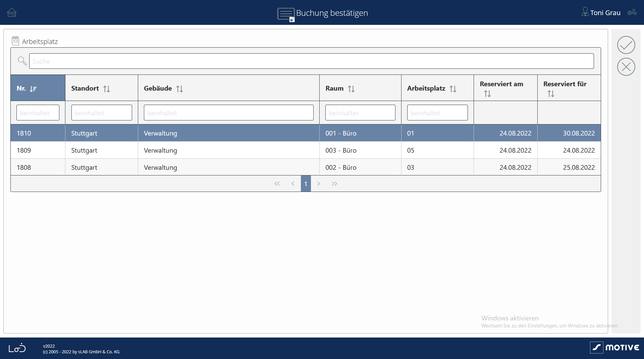This screenshot has height=359, width=644.
Task: Click the Nr. filter field
Action: click(38, 113)
